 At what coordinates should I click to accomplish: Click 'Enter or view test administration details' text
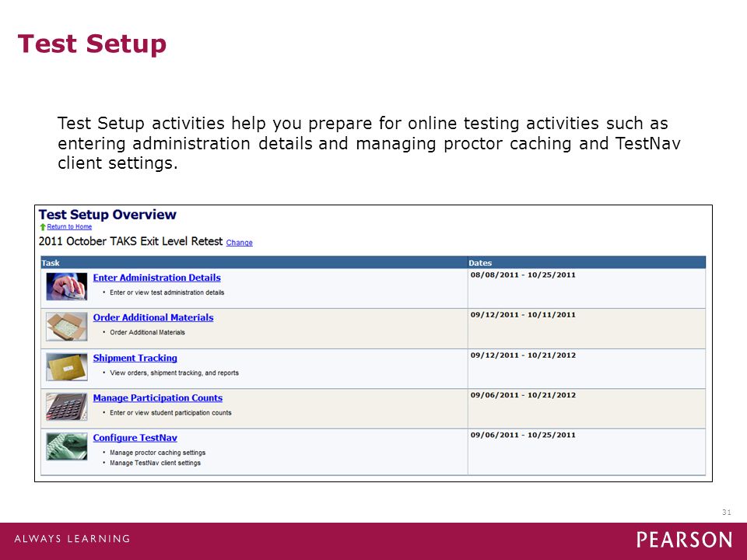pos(167,292)
